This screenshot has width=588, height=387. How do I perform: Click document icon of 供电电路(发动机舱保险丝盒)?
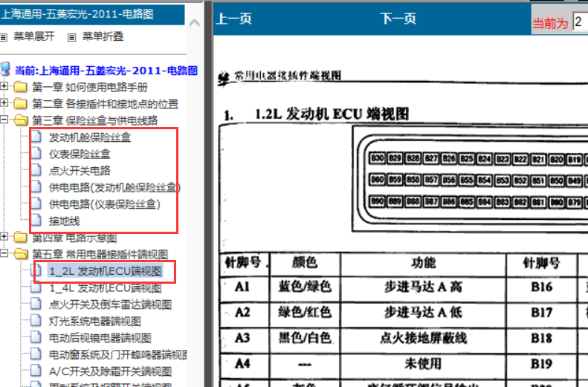click(36, 187)
